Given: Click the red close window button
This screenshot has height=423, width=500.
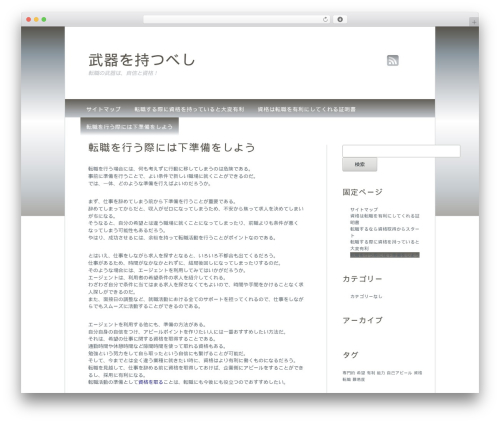Looking at the screenshot, I should point(29,19).
